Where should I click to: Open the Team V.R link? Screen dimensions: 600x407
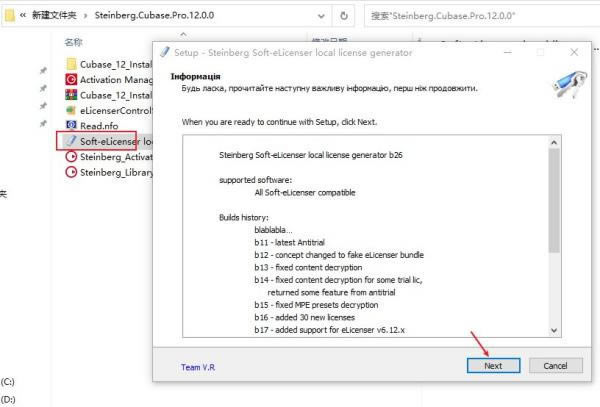point(198,367)
